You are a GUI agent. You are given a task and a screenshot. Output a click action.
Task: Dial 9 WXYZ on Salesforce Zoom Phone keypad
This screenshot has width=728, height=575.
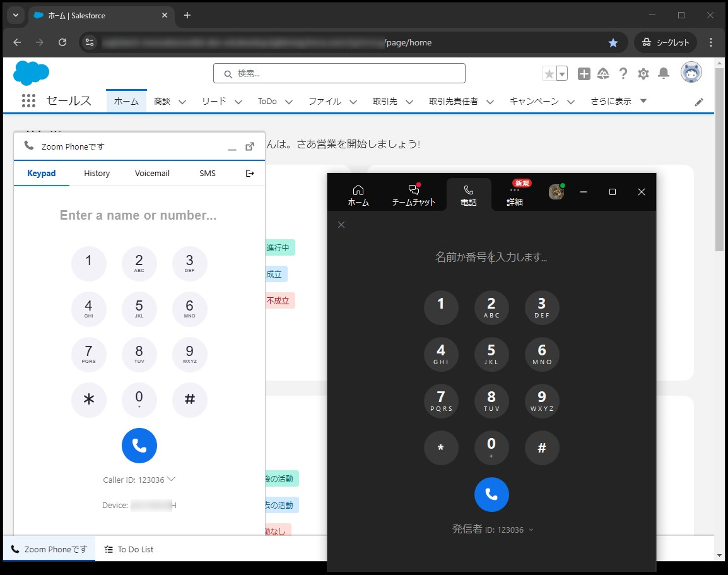189,354
